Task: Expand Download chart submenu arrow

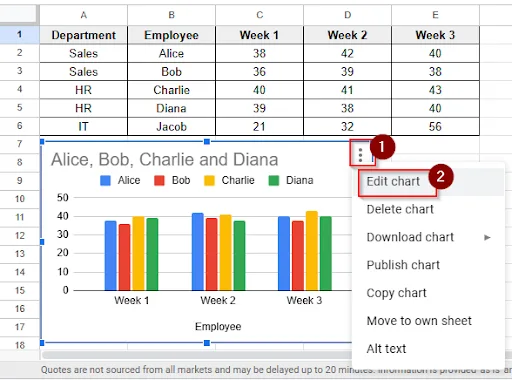Action: pyautogui.click(x=487, y=237)
